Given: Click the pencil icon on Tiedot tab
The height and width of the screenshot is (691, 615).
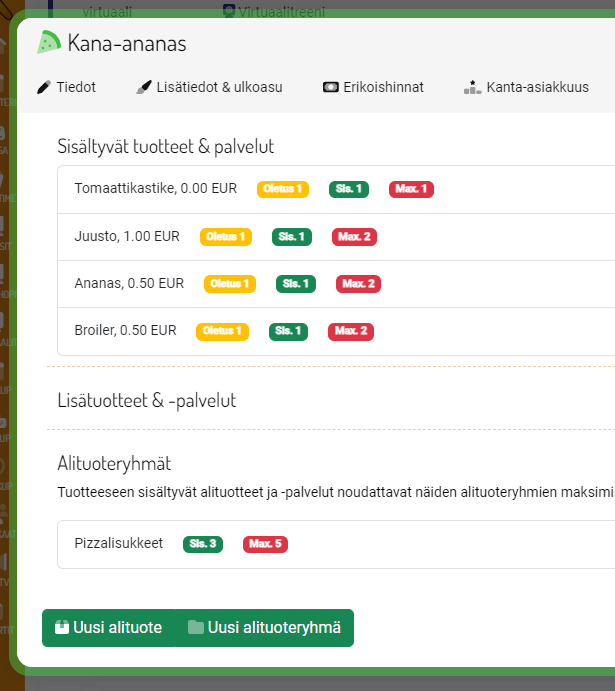Looking at the screenshot, I should point(43,88).
